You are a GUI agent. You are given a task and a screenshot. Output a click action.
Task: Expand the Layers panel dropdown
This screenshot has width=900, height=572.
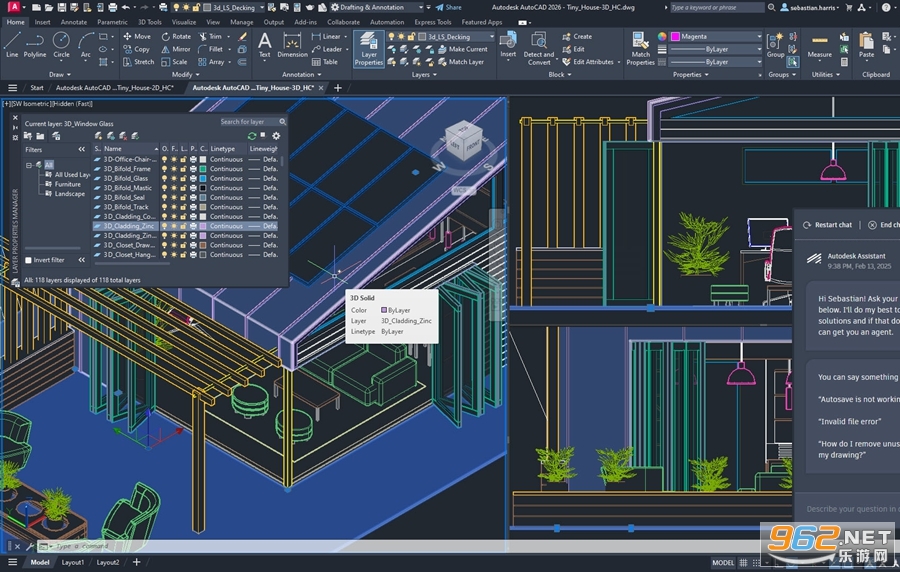(424, 75)
